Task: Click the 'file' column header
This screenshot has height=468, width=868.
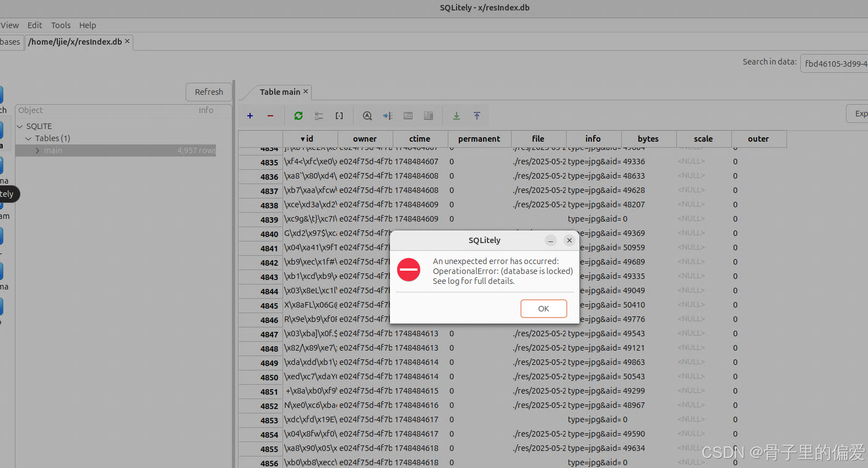Action: (x=539, y=139)
